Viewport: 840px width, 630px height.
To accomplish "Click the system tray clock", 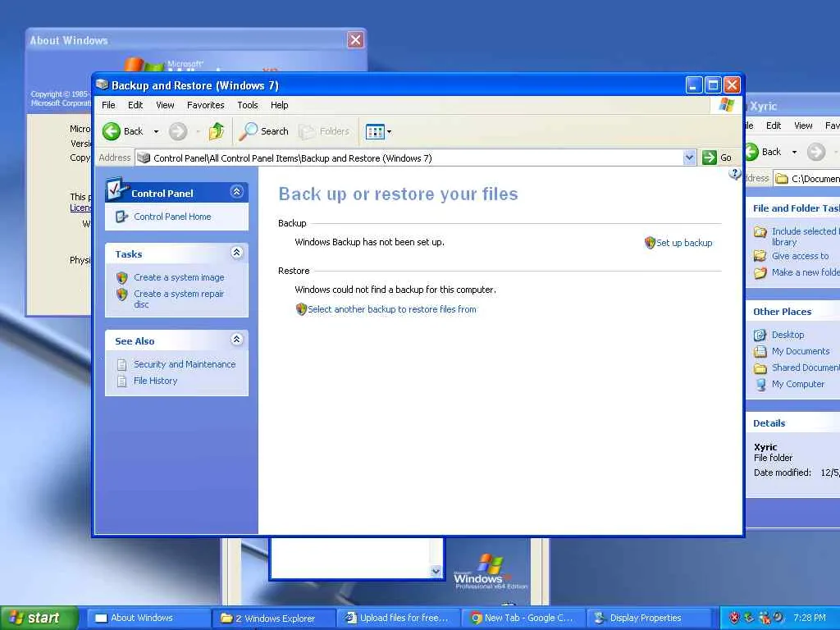I will tap(810, 618).
